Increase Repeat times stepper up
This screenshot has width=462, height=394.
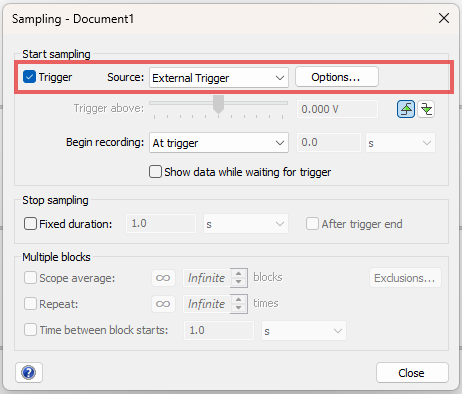click(x=238, y=300)
